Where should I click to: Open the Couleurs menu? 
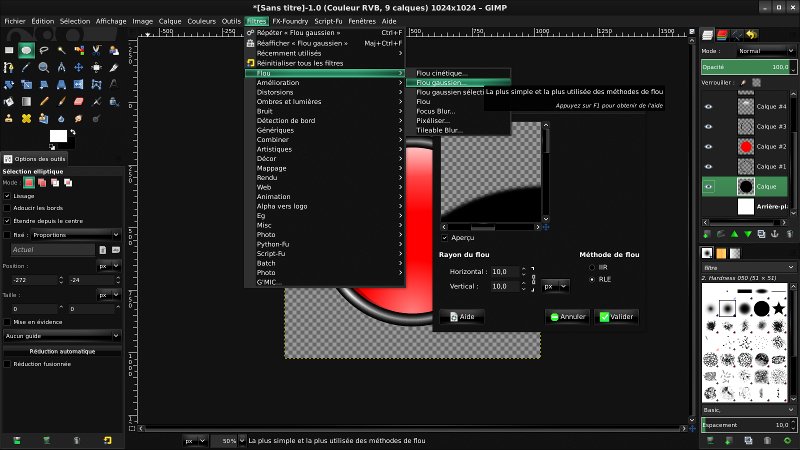pyautogui.click(x=202, y=21)
